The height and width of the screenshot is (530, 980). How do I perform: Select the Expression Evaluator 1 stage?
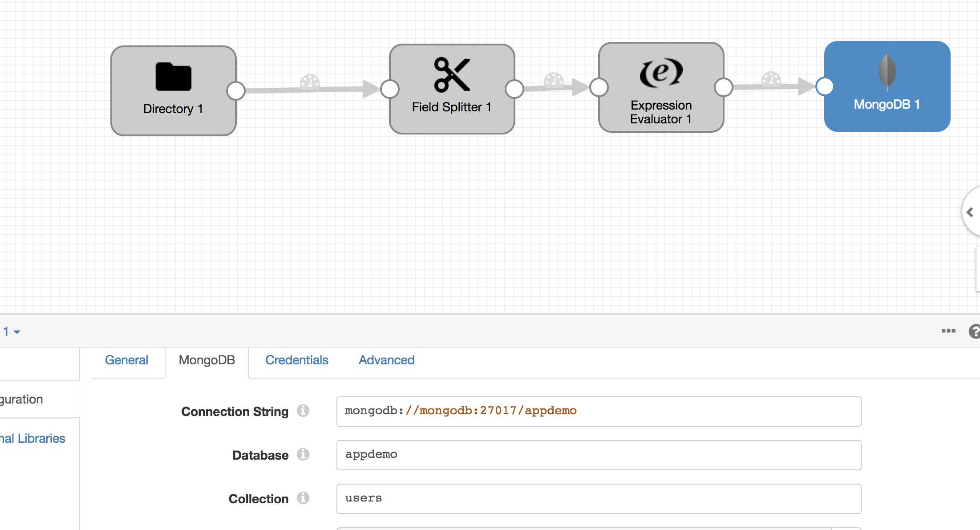[x=661, y=87]
